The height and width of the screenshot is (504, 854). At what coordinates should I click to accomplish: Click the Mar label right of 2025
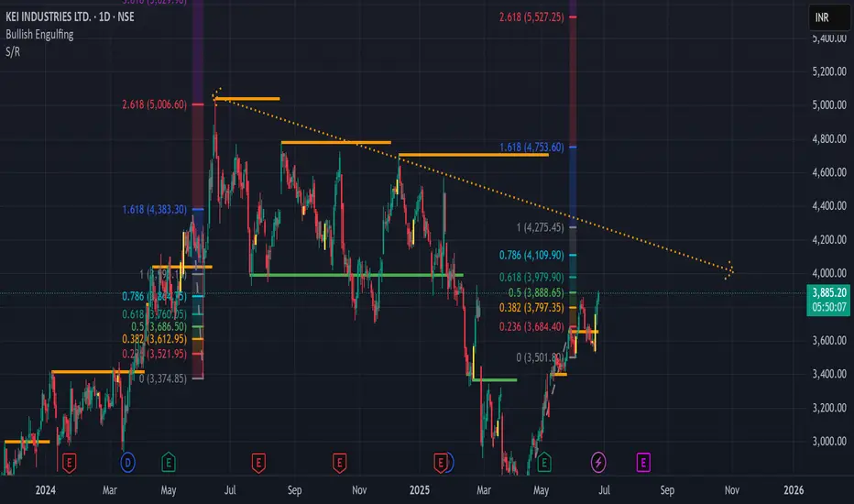point(484,490)
